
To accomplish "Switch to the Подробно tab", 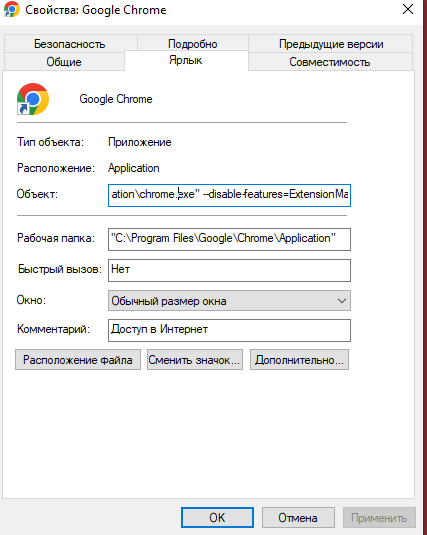I will [x=193, y=44].
